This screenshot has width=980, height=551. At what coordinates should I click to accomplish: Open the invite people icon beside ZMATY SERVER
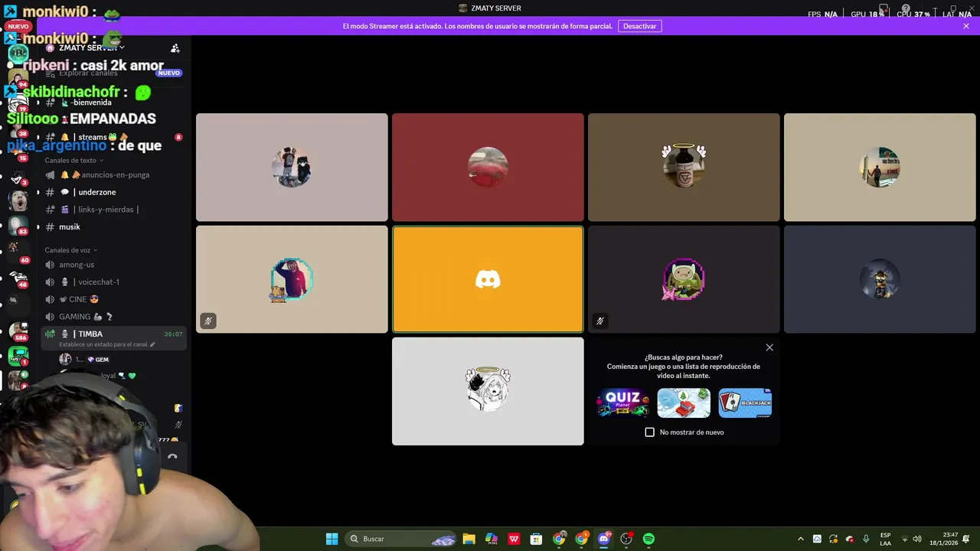pyautogui.click(x=175, y=48)
